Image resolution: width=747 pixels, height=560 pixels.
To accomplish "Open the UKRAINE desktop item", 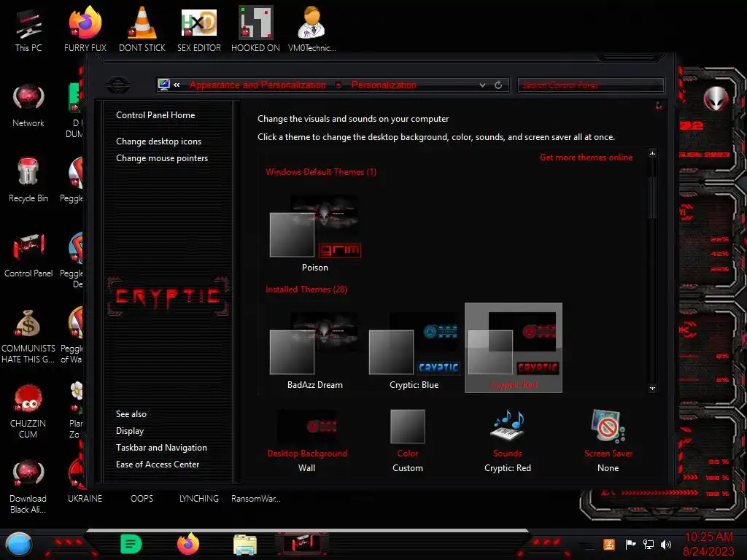I will [x=85, y=499].
